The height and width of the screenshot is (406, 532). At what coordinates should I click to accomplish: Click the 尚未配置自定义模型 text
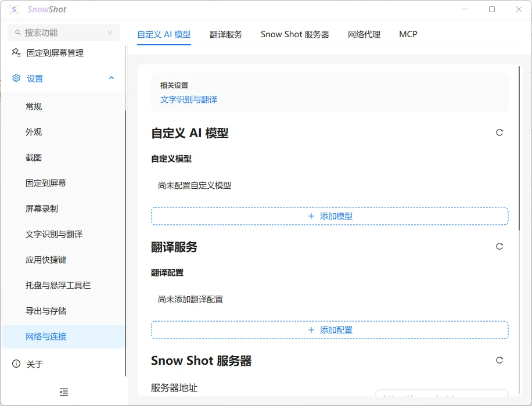[195, 185]
